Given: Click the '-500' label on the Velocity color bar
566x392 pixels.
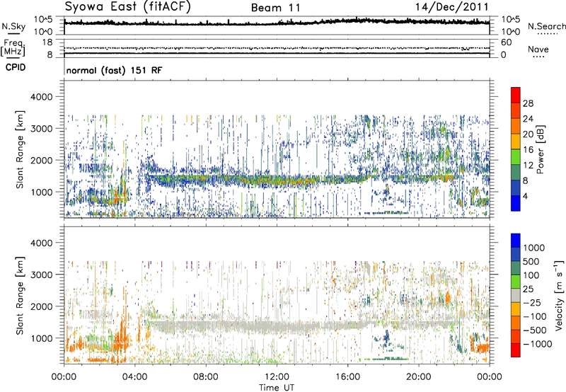Looking at the screenshot, I should click(535, 330).
